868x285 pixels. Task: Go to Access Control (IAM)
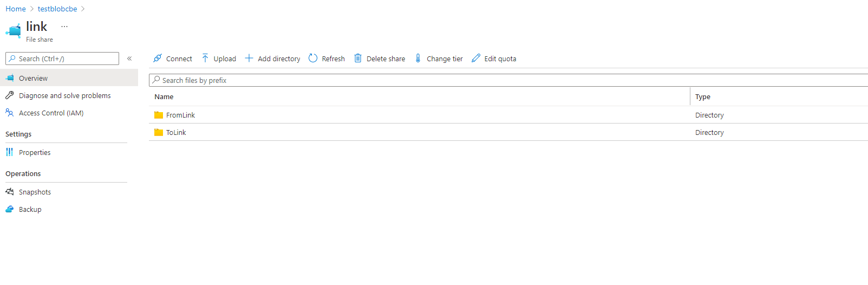(x=51, y=113)
